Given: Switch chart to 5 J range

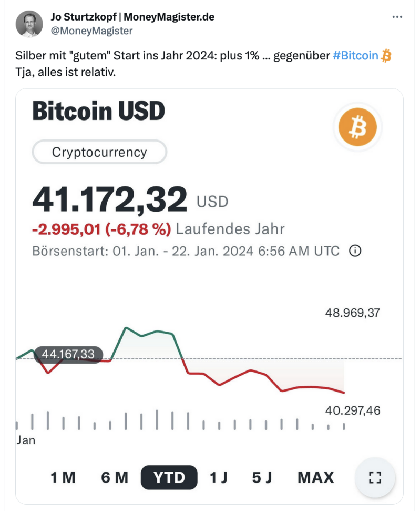Looking at the screenshot, I should pyautogui.click(x=262, y=478).
